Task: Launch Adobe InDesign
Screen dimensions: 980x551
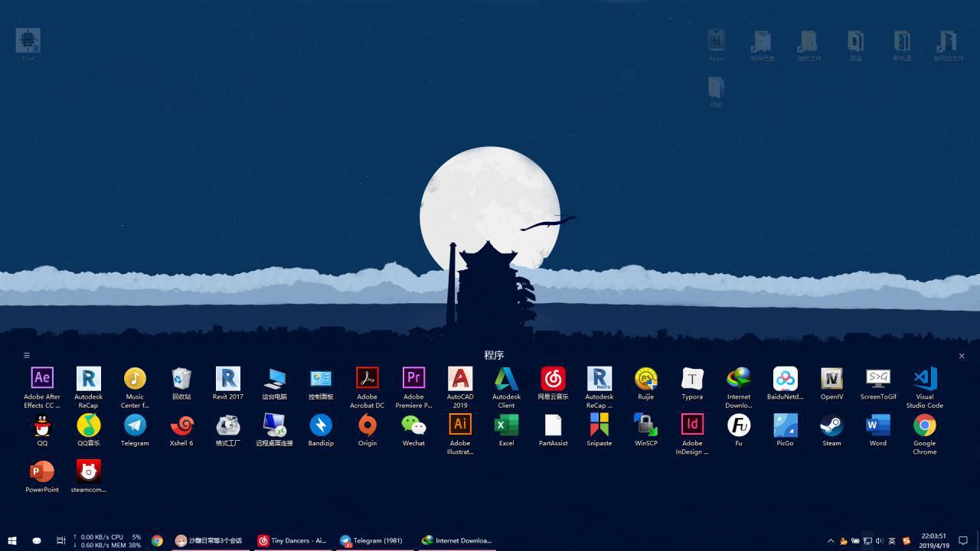Action: point(692,434)
